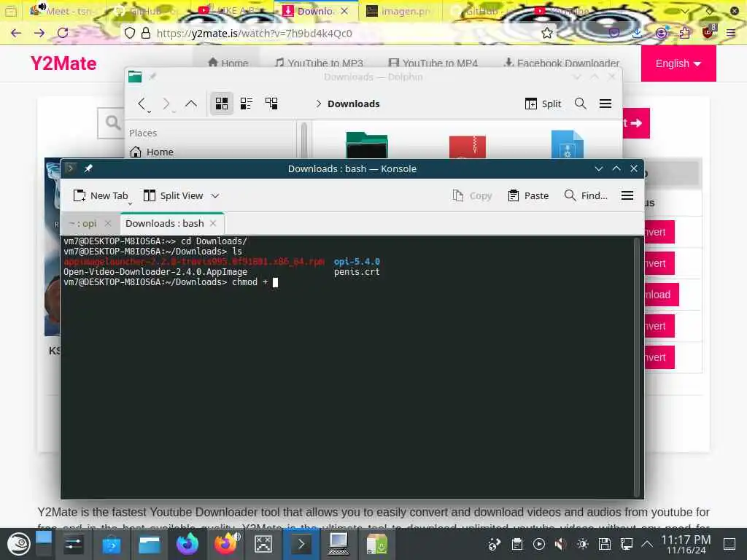Viewport: 747px width, 560px height.
Task: Expand the Split View dropdown arrow
Action: pyautogui.click(x=215, y=195)
